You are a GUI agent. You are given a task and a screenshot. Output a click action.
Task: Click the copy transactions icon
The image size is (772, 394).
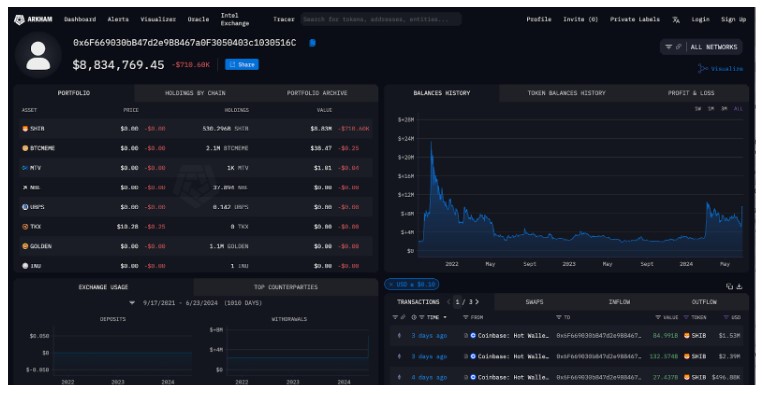(x=729, y=286)
